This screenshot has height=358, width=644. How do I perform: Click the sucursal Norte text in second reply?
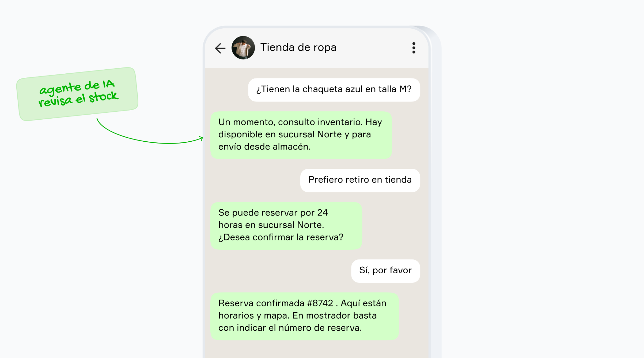tap(291, 225)
